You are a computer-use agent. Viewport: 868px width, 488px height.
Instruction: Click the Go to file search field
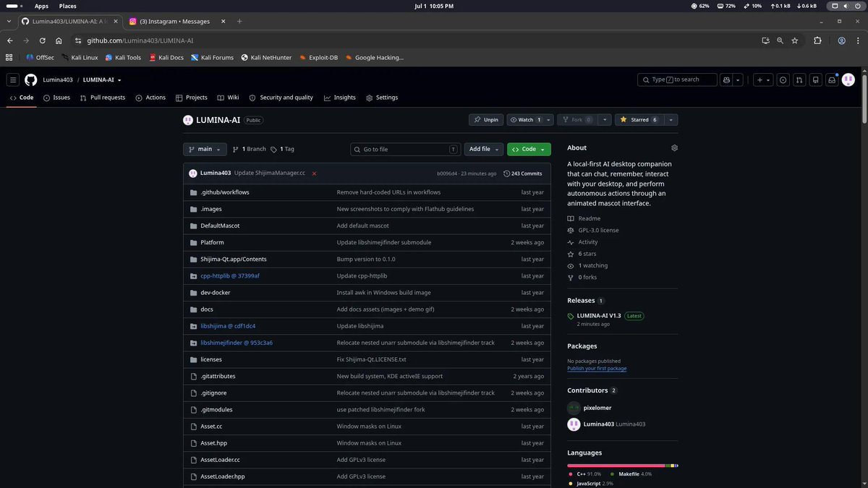(406, 149)
